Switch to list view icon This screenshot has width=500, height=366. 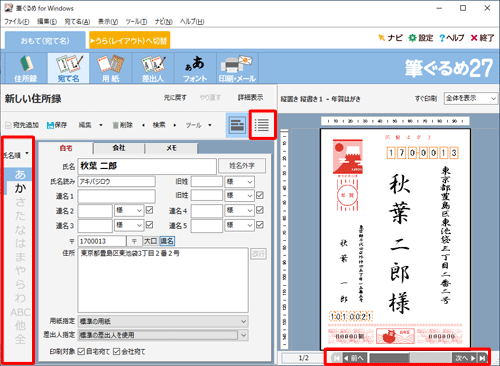tap(262, 125)
